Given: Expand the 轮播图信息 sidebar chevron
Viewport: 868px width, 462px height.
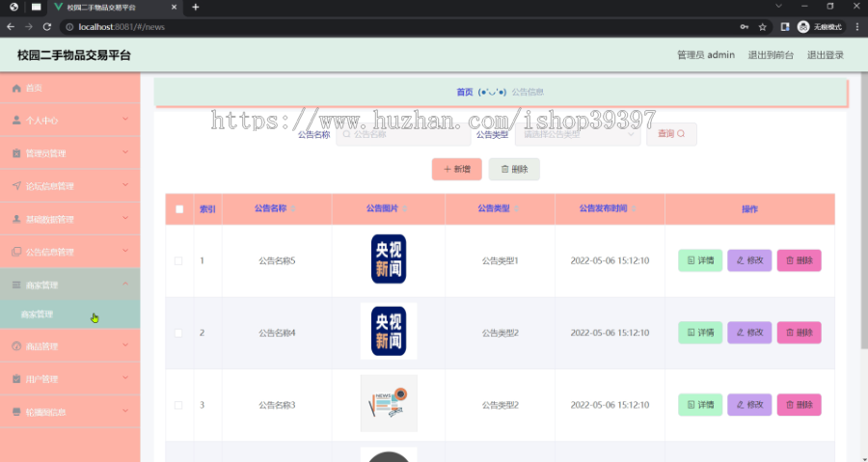Looking at the screenshot, I should pyautogui.click(x=125, y=411).
